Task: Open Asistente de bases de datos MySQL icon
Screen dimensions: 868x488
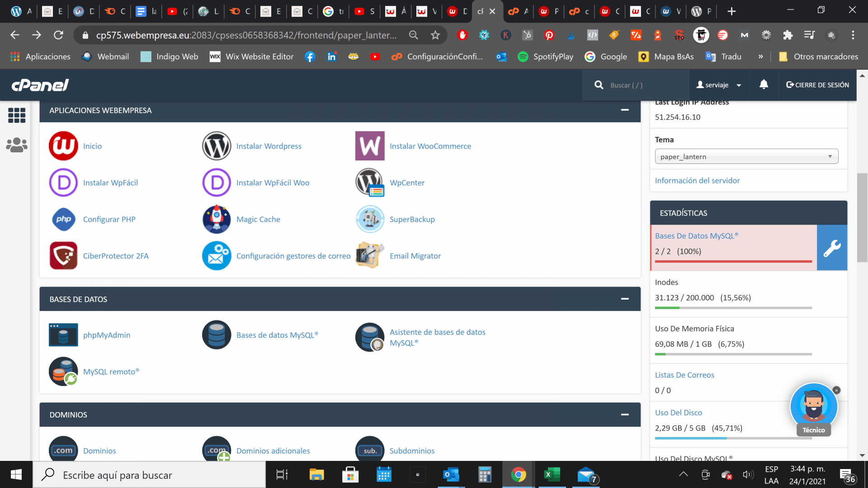Action: click(x=370, y=337)
